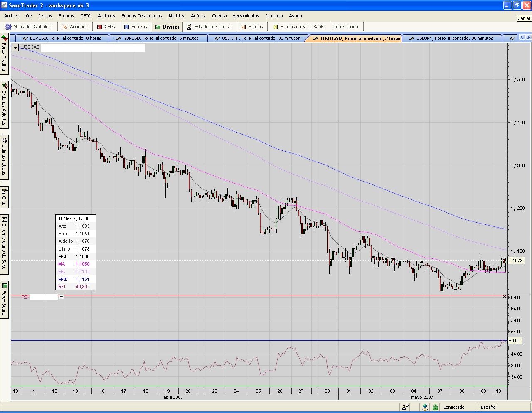Click the Futuros toolbar icon

127,27
